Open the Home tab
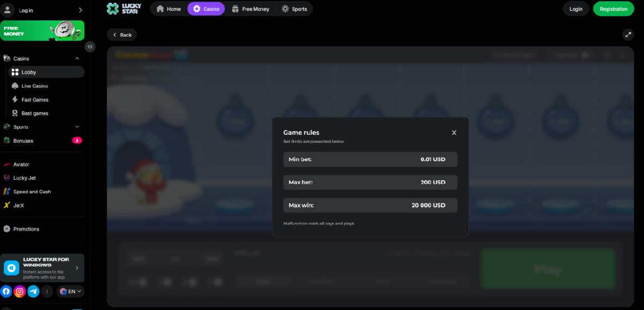 click(x=168, y=9)
